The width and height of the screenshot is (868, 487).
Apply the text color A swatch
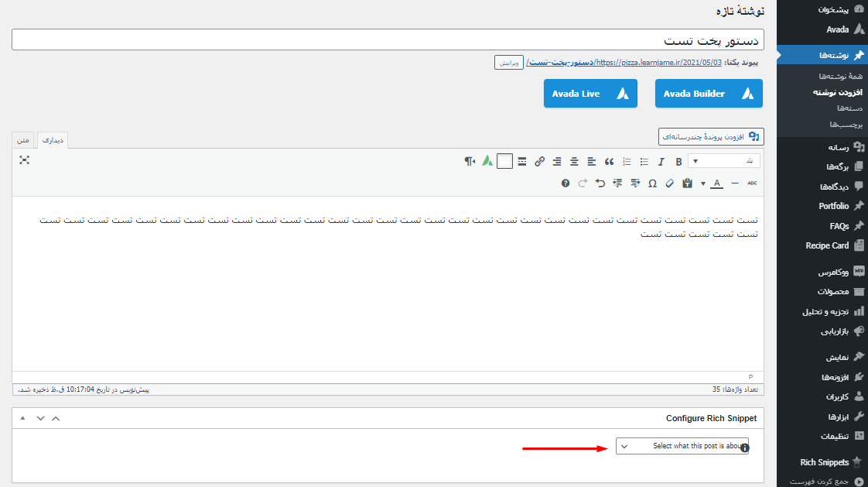pyautogui.click(x=717, y=183)
